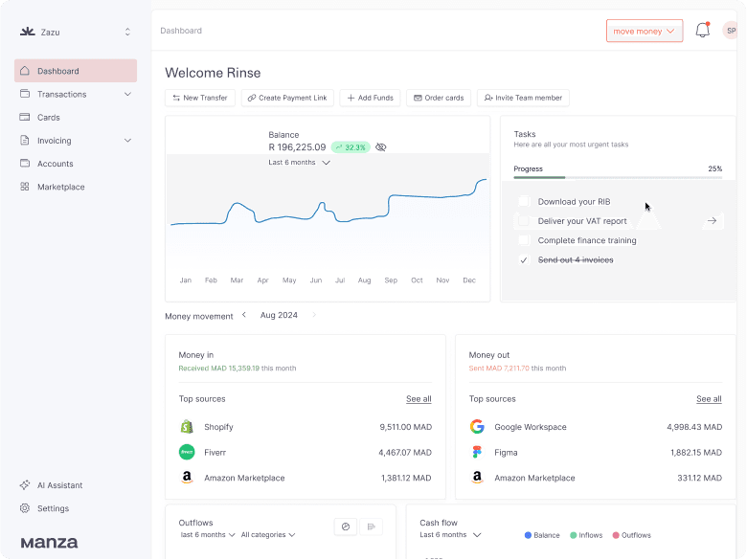
Task: Click the Add Funds button
Action: pyautogui.click(x=371, y=98)
